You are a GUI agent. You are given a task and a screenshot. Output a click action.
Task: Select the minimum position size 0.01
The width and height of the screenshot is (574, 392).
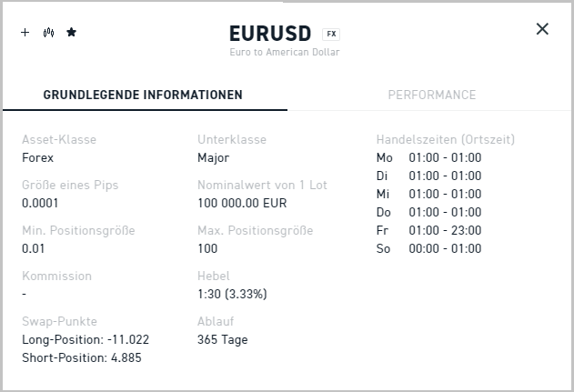pos(32,248)
